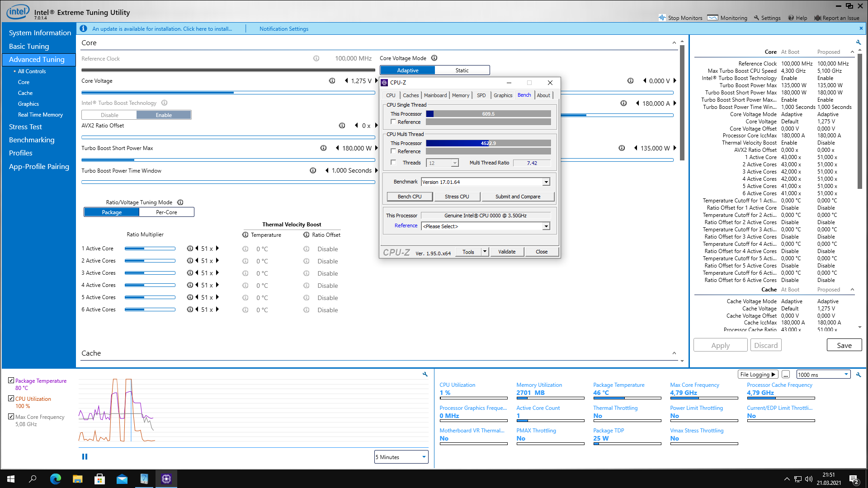Image resolution: width=868 pixels, height=488 pixels.
Task: Click the Stop Monitors icon
Action: [662, 18]
